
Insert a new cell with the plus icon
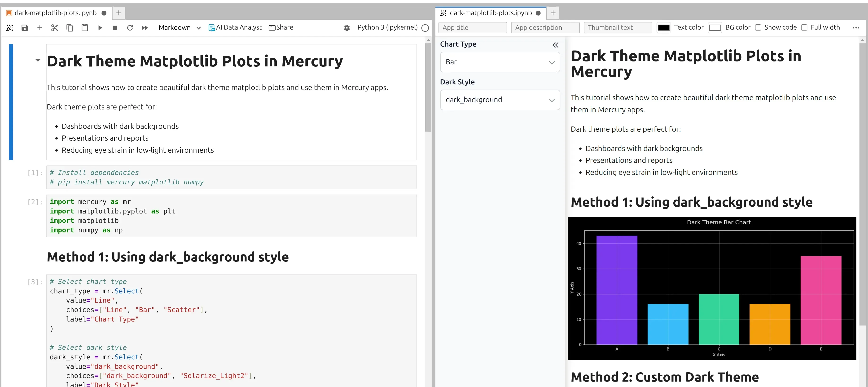pyautogui.click(x=40, y=28)
